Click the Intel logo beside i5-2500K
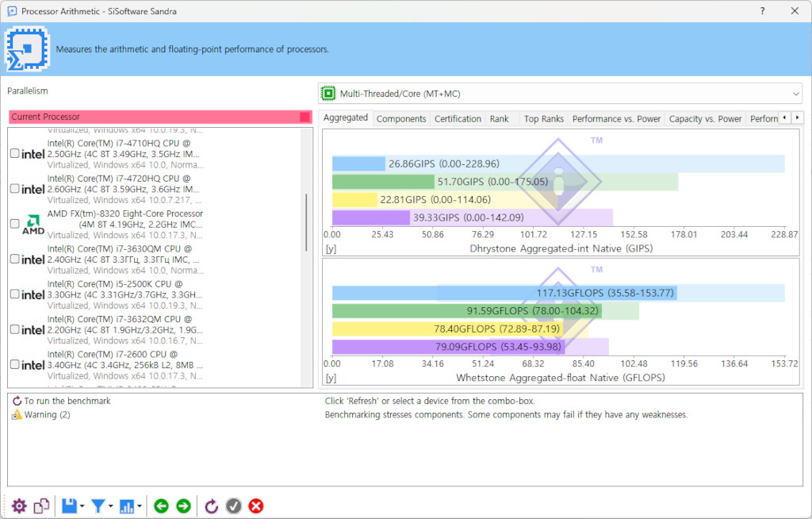The image size is (812, 519). (x=33, y=295)
